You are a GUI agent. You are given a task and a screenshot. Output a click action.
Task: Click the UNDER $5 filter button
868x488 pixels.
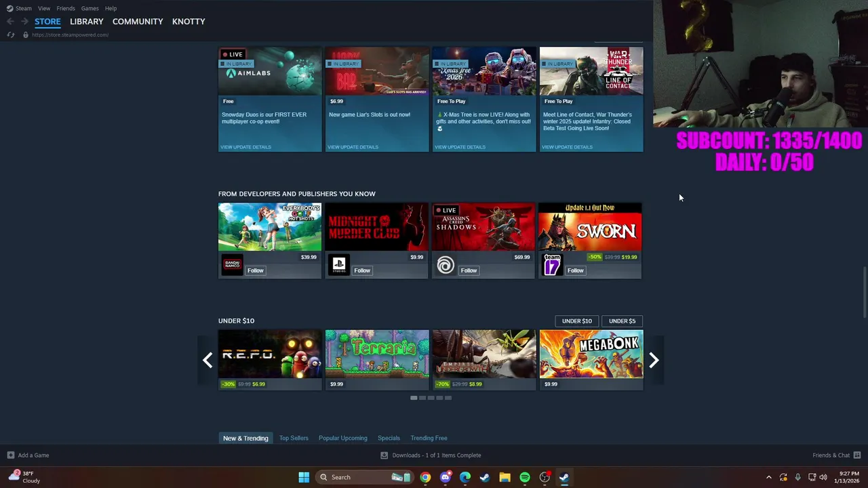[622, 321]
